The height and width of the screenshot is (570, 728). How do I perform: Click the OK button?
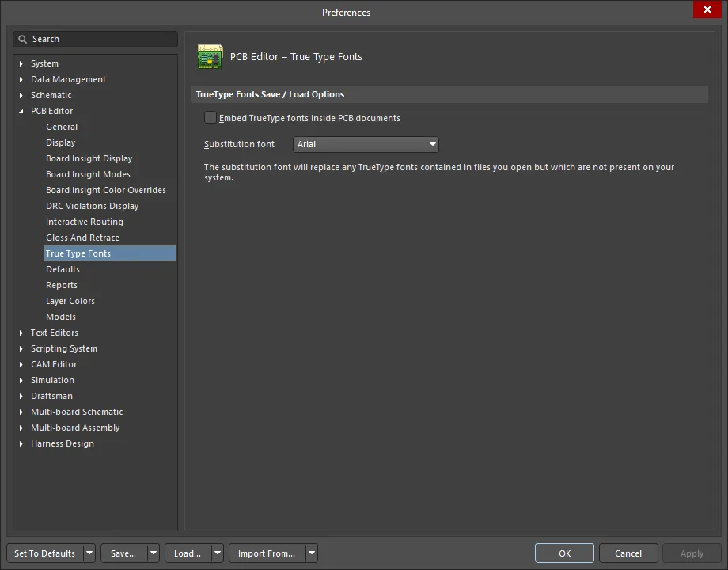[x=564, y=553]
